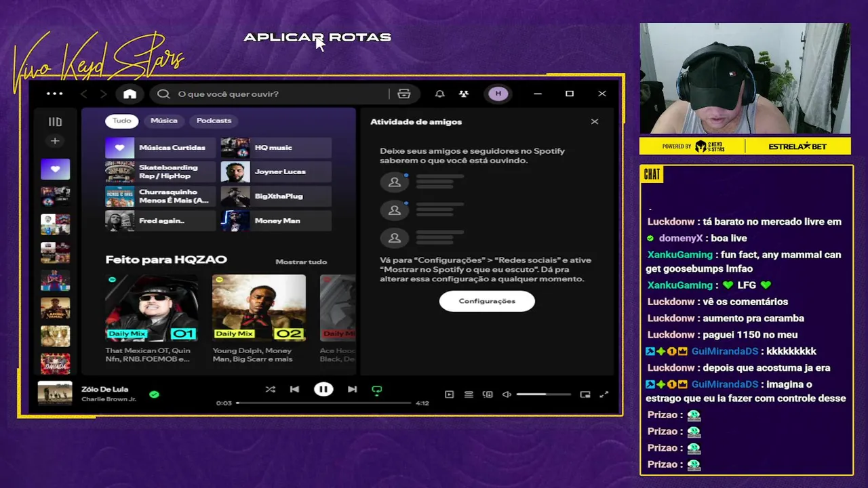Select the Música filter chip
The image size is (868, 488).
point(164,121)
